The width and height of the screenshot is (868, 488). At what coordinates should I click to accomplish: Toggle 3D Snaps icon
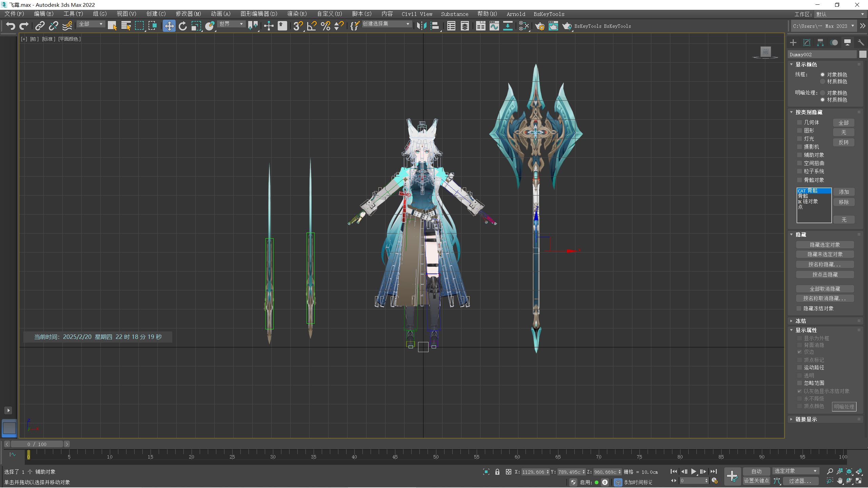298,26
